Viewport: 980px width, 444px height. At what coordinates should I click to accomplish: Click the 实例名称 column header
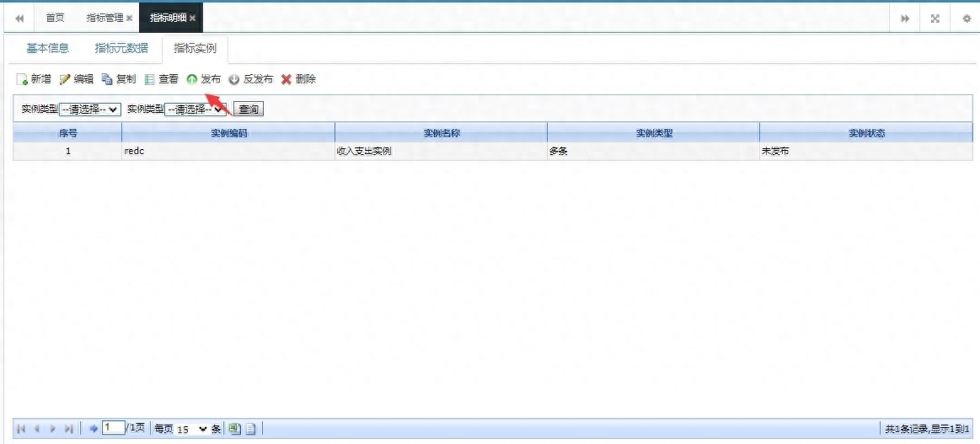pyautogui.click(x=442, y=134)
